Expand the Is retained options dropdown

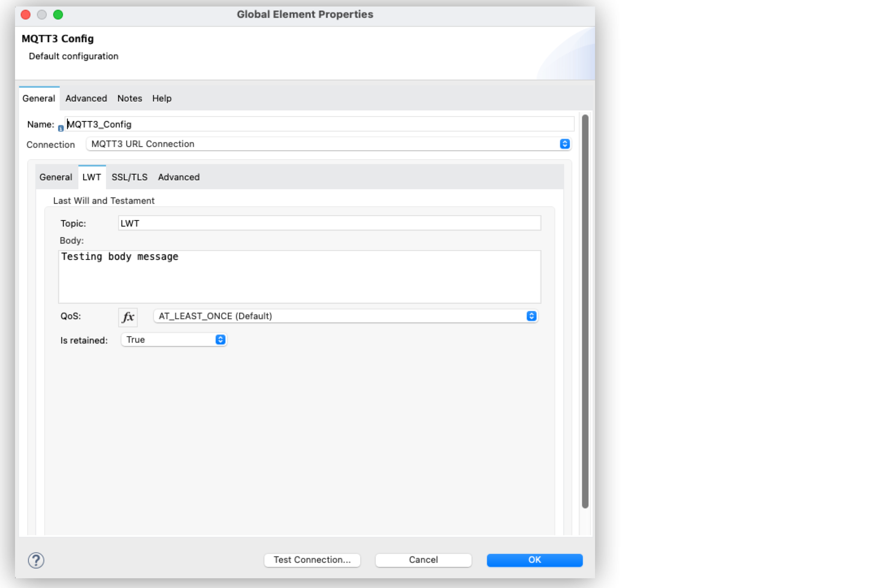(x=221, y=339)
